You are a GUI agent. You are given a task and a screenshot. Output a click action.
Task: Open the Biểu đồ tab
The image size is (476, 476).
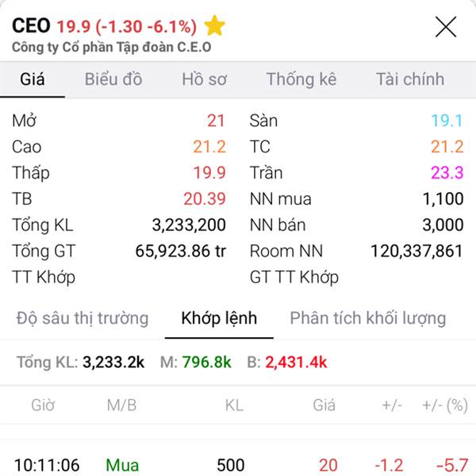[113, 79]
